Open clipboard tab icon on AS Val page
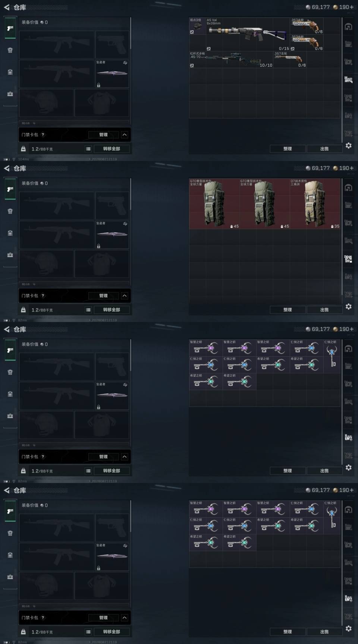Viewport: 358px width, 644px height. tap(10, 72)
